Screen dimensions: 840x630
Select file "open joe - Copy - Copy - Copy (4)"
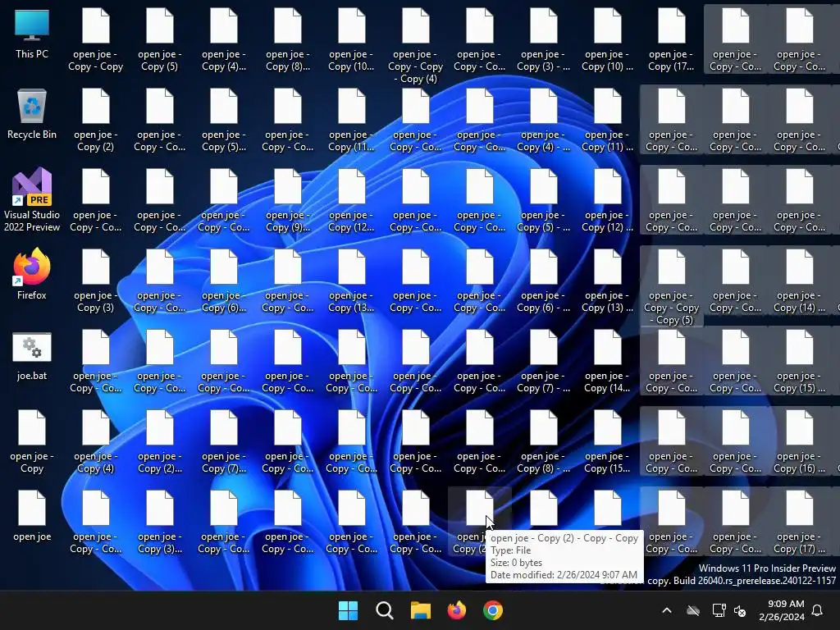pos(416,46)
